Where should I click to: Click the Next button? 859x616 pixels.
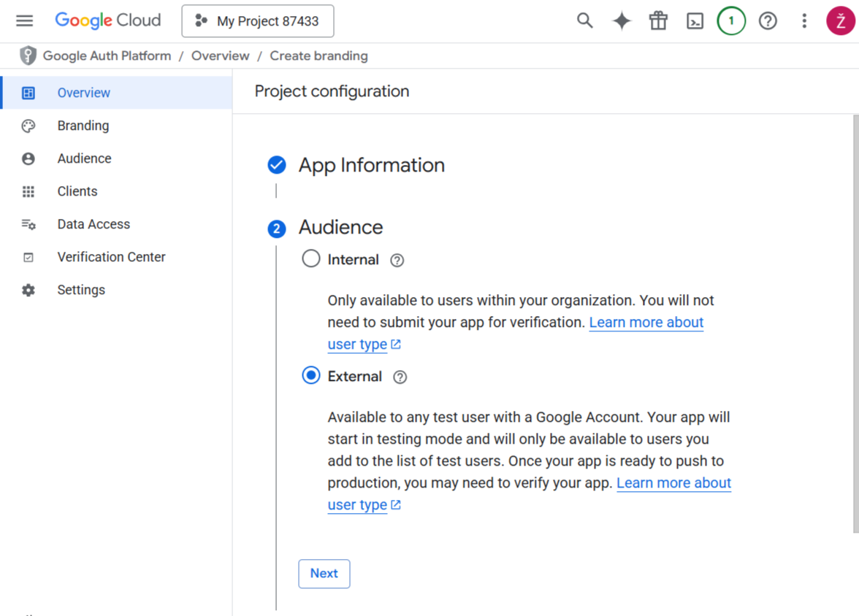324,574
